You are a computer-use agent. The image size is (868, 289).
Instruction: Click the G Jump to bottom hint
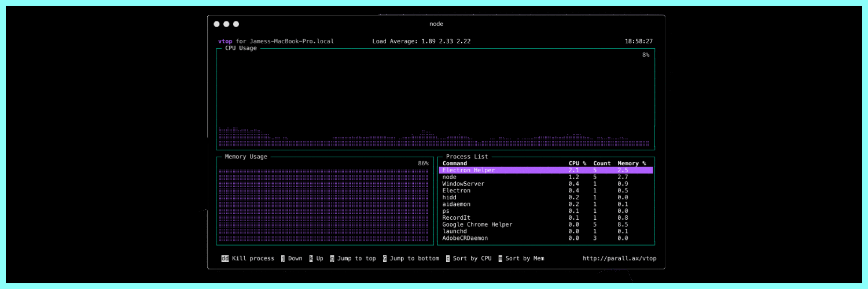click(x=411, y=258)
